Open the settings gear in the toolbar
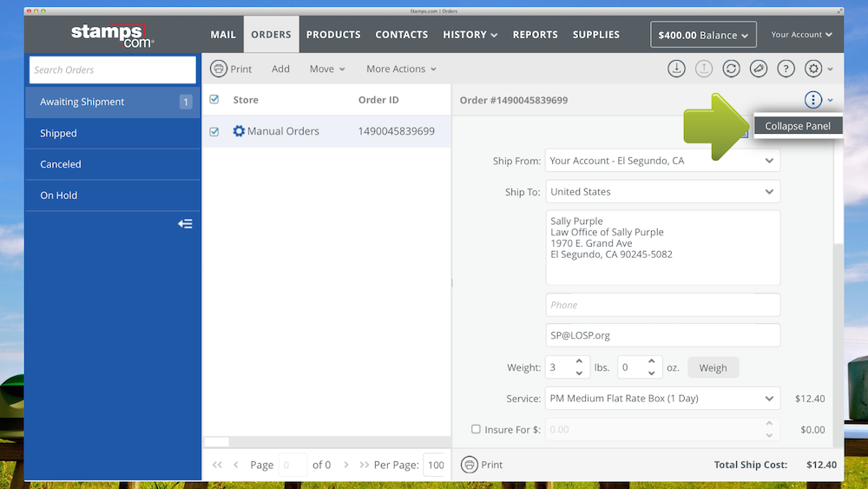This screenshot has width=868, height=489. pos(813,69)
